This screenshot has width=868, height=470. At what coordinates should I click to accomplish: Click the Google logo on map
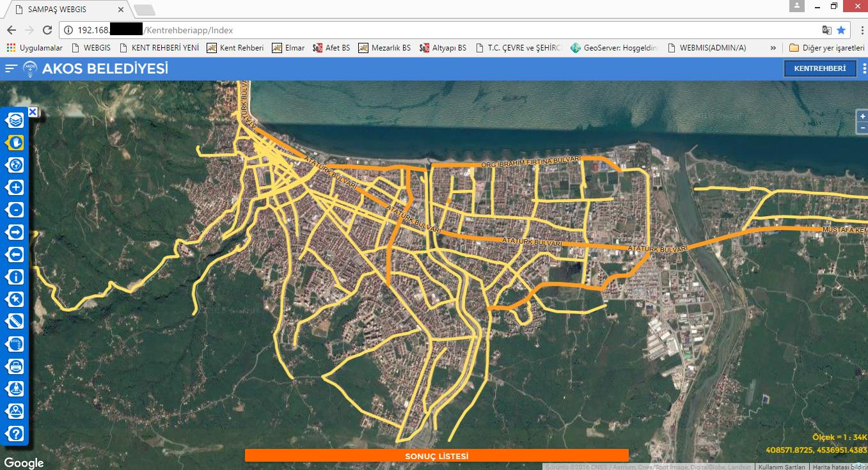click(x=24, y=463)
